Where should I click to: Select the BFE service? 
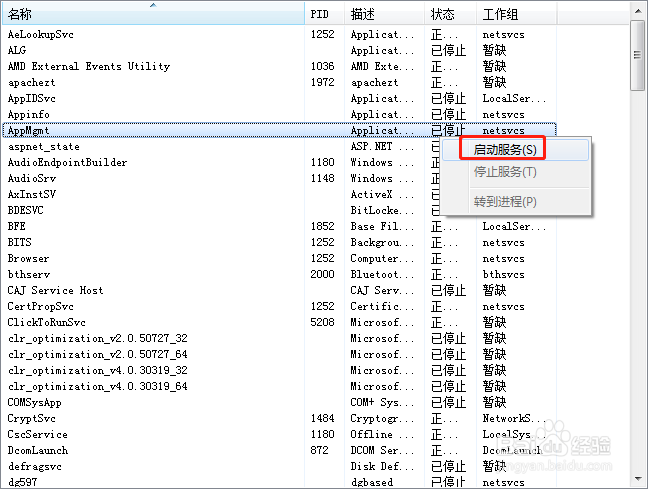17,227
